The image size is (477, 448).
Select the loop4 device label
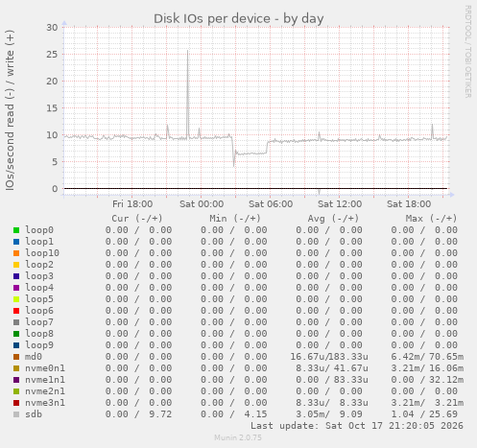(x=39, y=288)
